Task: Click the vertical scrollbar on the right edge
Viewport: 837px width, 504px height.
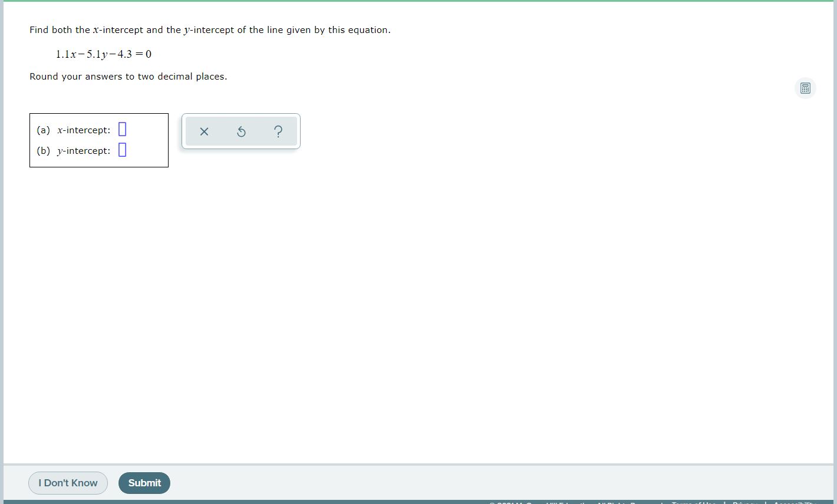Action: pyautogui.click(x=833, y=236)
